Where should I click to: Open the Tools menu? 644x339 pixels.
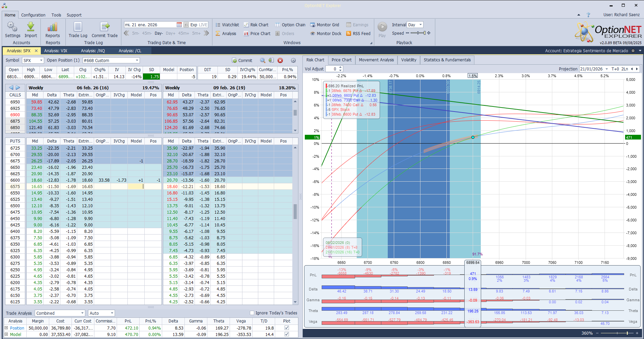click(x=56, y=15)
